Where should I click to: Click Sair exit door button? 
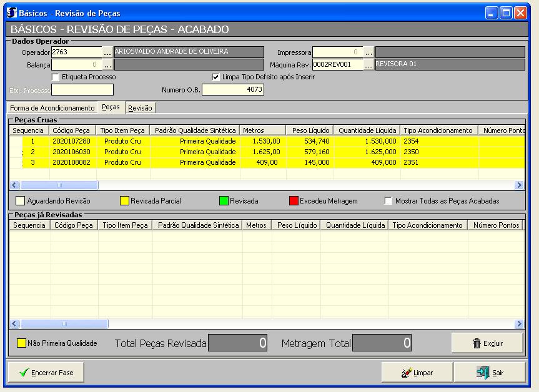[490, 373]
